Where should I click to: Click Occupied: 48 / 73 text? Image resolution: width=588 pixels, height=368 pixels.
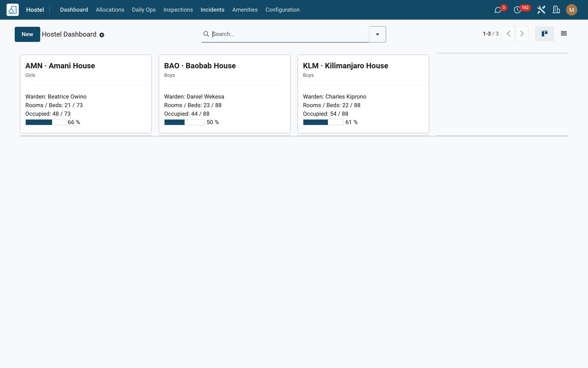point(48,114)
